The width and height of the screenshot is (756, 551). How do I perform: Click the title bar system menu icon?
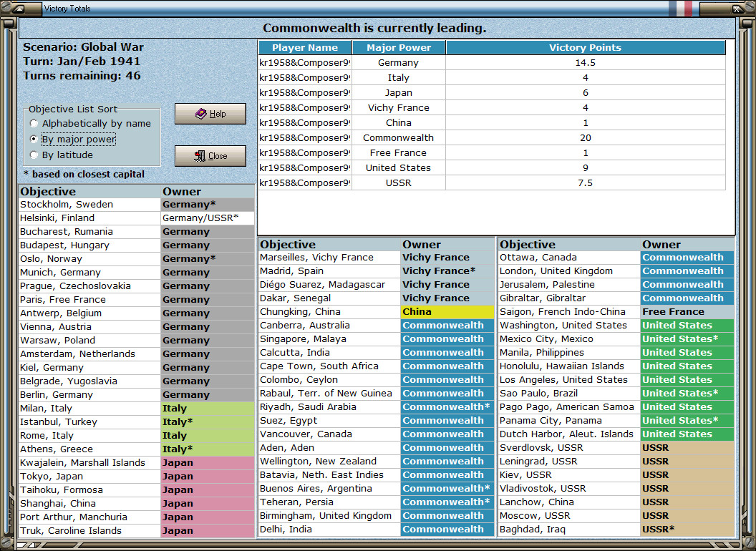[17, 8]
